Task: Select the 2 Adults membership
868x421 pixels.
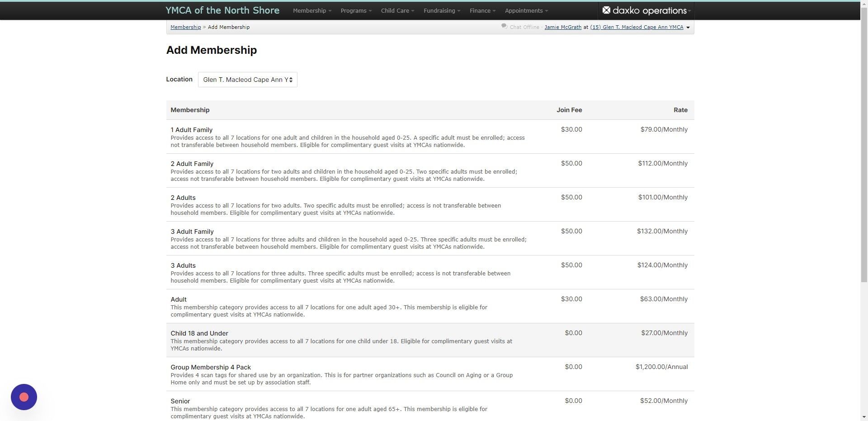Action: click(183, 198)
